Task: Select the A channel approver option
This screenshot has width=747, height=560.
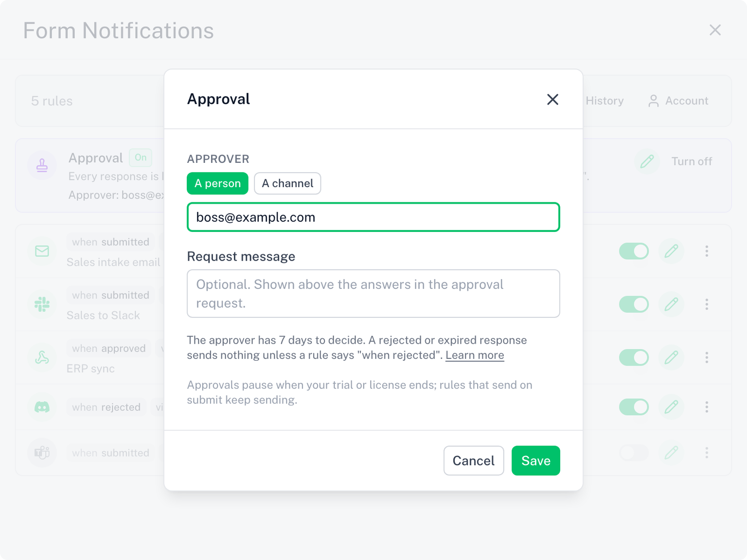Action: click(x=287, y=183)
